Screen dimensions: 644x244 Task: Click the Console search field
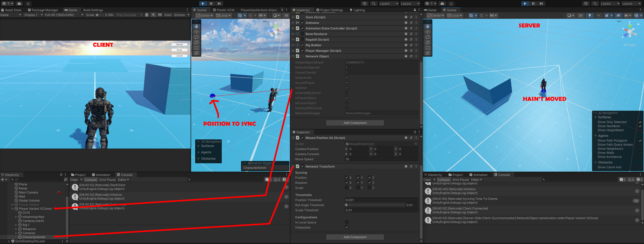[226, 180]
